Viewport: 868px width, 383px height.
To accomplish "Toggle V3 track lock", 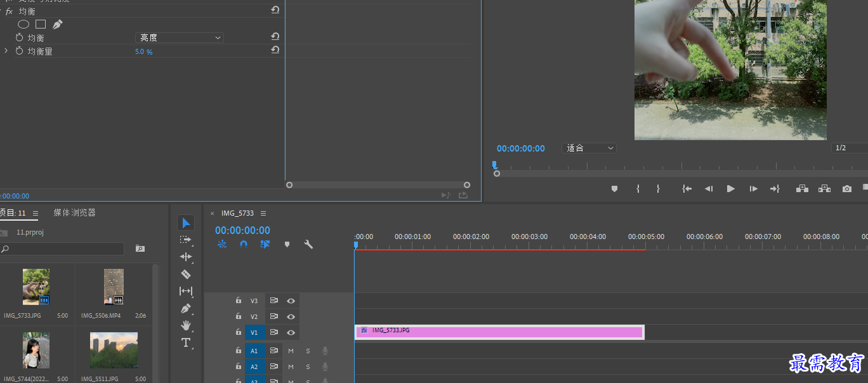I will click(x=239, y=301).
